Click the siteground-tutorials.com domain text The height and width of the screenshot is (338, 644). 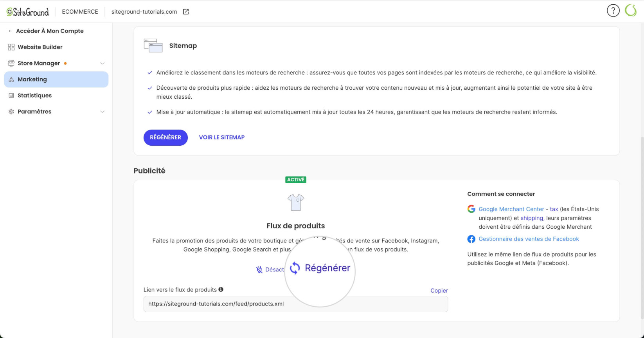pos(144,12)
